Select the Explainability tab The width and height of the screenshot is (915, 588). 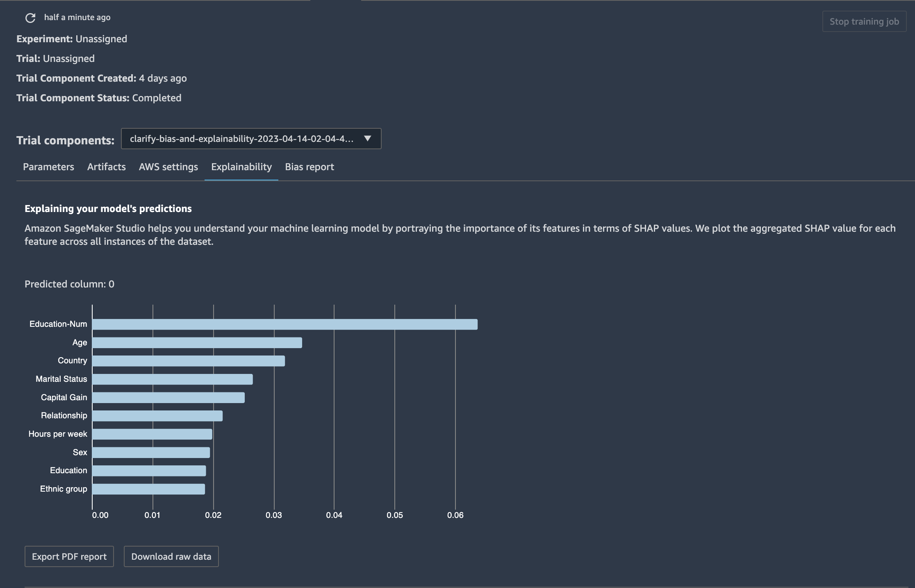click(241, 167)
